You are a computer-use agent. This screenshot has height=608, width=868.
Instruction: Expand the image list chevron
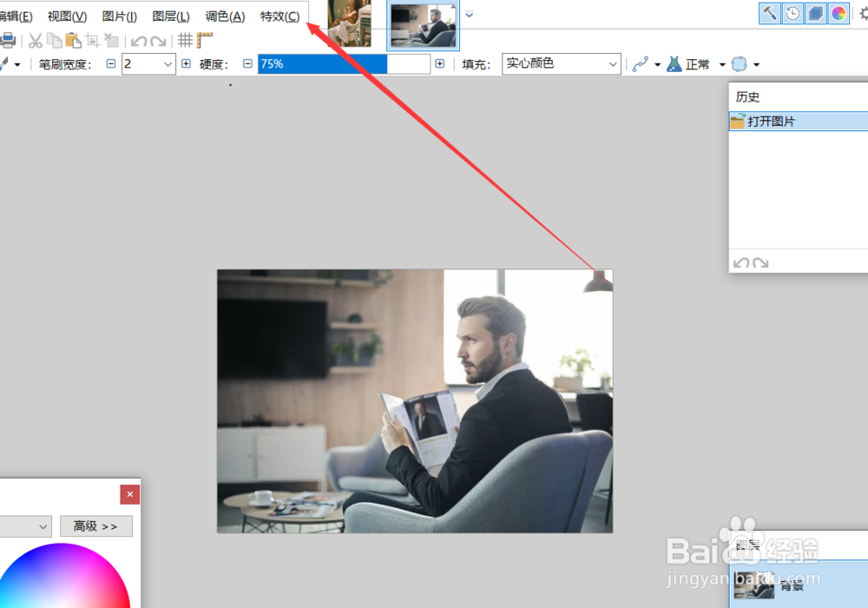[x=469, y=15]
